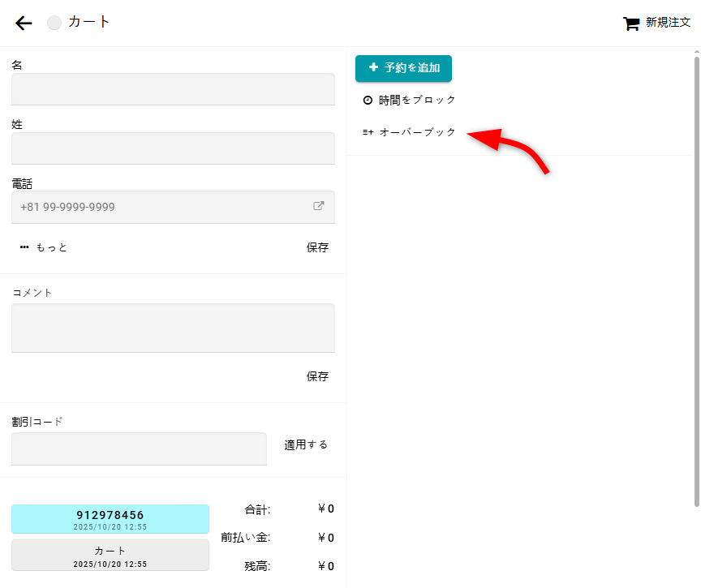Focus the 姓 last name field
Viewport: 701px width, 588px height.
pos(173,148)
